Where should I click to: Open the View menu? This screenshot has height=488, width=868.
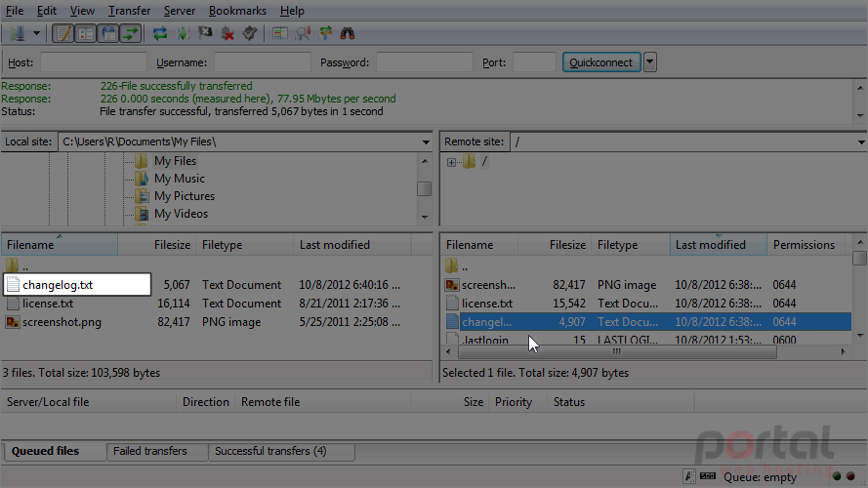pos(82,11)
